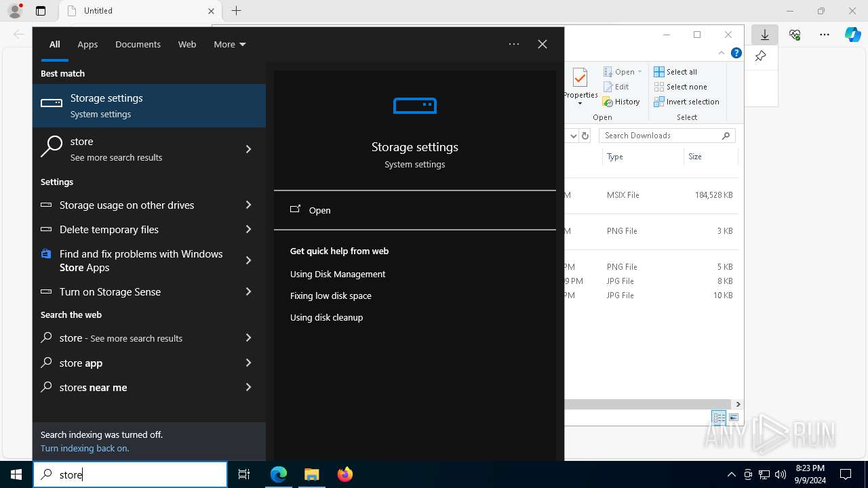The image size is (868, 488).
Task: Open volume icon in system tray
Action: (781, 474)
